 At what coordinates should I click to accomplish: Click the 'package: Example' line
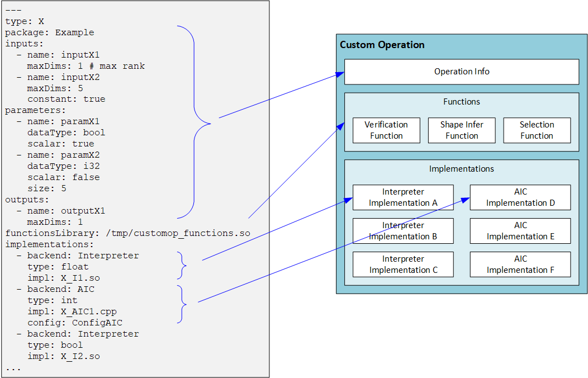coord(50,32)
